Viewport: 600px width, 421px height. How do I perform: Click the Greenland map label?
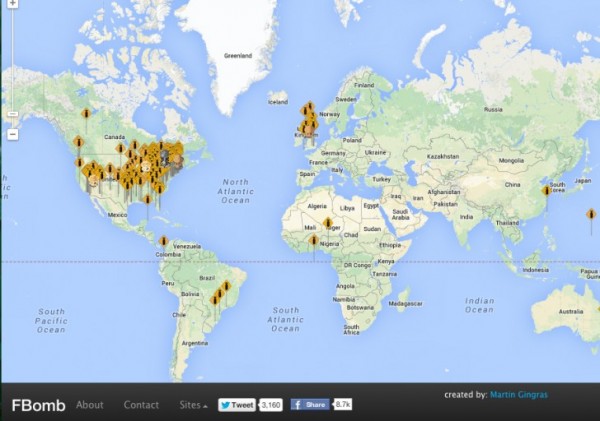pos(238,56)
